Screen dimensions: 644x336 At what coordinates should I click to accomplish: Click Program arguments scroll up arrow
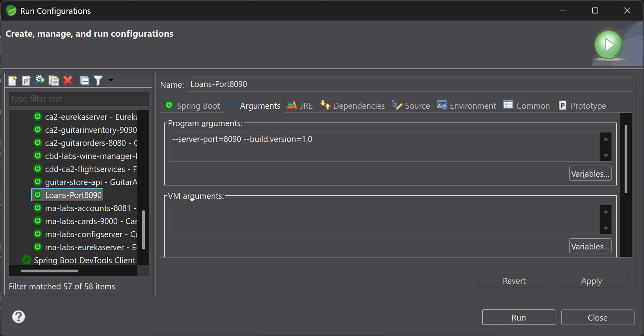pos(606,139)
